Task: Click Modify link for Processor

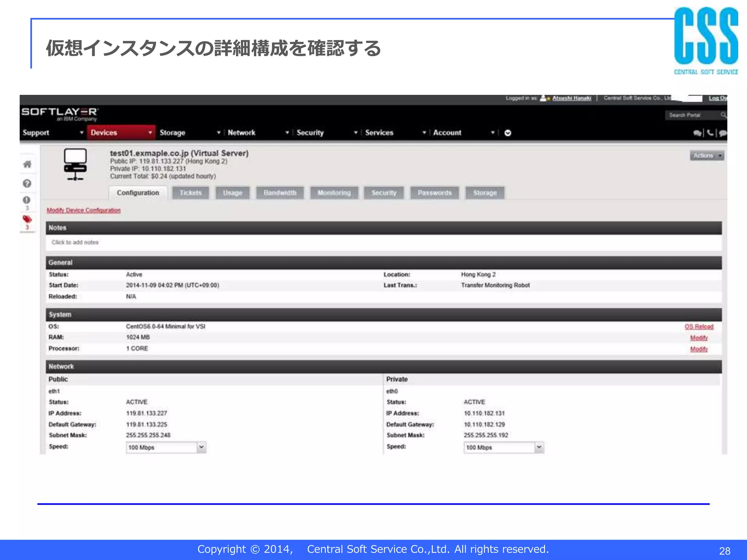Action: pyautogui.click(x=699, y=349)
